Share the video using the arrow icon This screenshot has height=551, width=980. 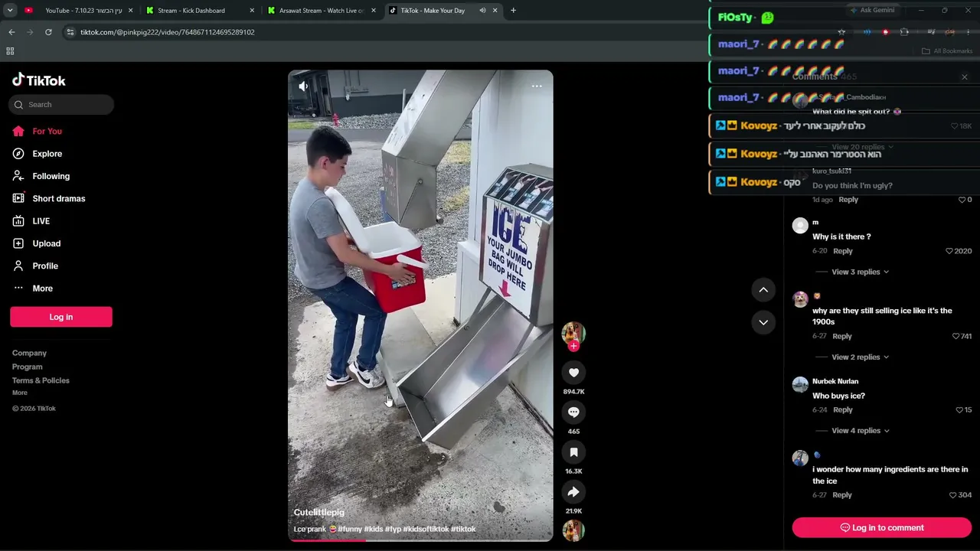[573, 492]
